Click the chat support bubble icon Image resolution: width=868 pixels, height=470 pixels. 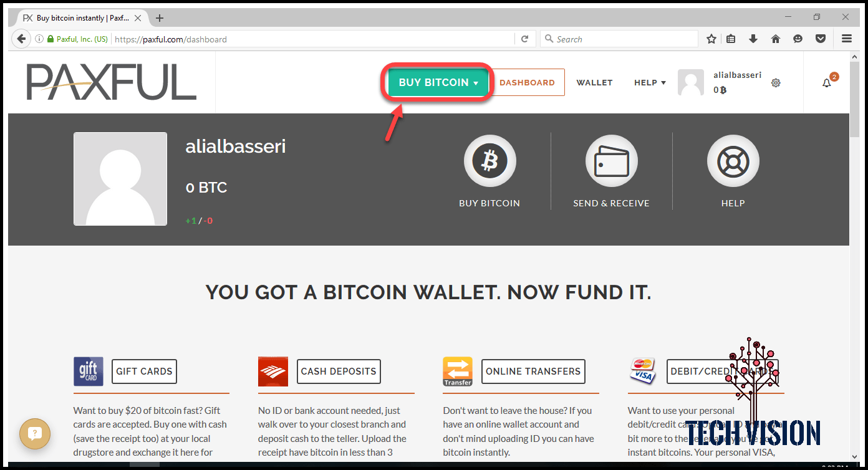[x=34, y=433]
